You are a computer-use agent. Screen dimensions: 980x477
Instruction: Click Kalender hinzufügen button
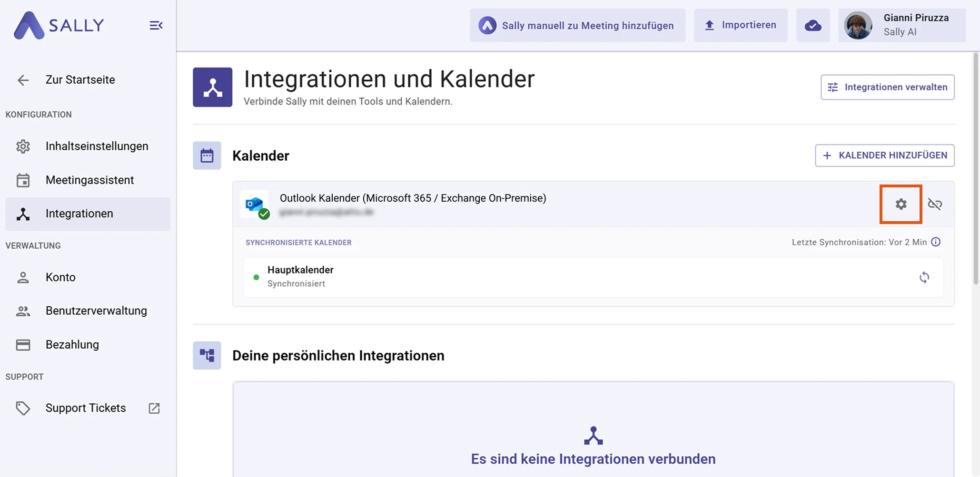(884, 156)
